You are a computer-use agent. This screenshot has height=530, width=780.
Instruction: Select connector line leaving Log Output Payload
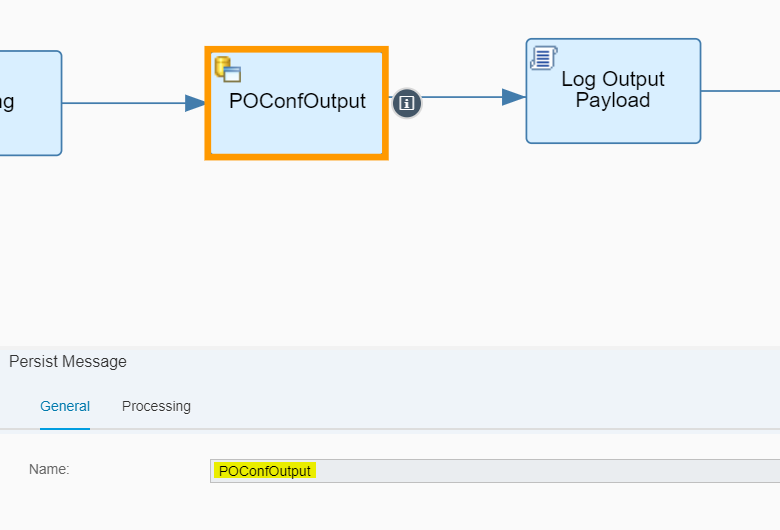coord(740,91)
